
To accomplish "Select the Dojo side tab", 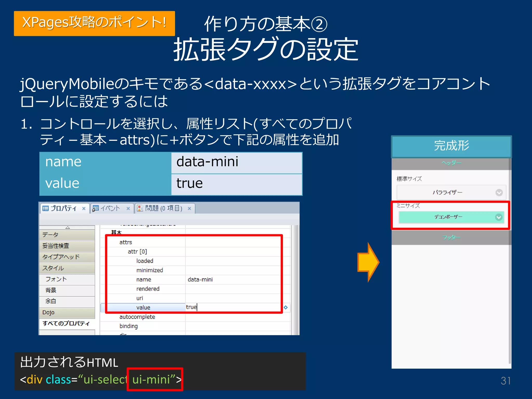I will 67,312.
